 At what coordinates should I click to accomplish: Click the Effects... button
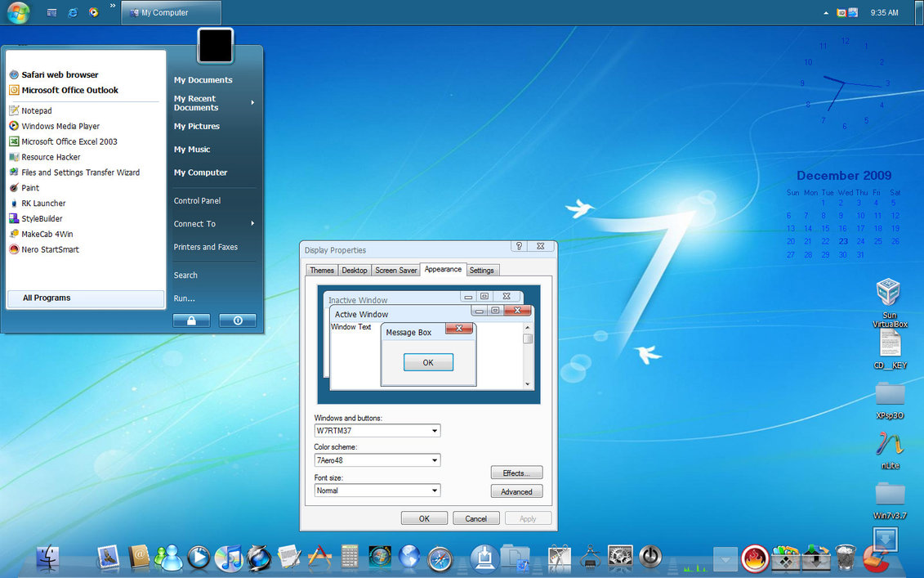(516, 473)
